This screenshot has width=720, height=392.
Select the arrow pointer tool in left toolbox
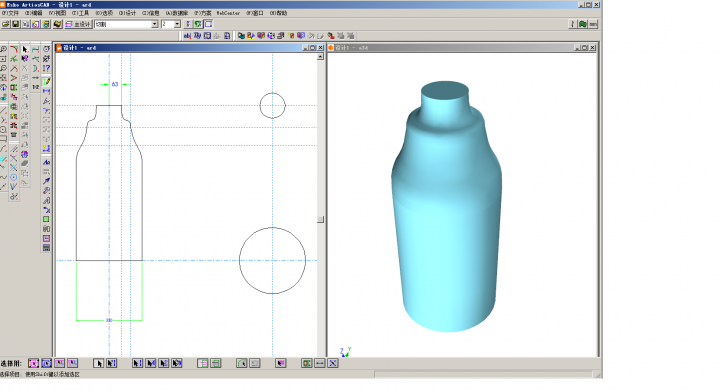click(x=25, y=49)
